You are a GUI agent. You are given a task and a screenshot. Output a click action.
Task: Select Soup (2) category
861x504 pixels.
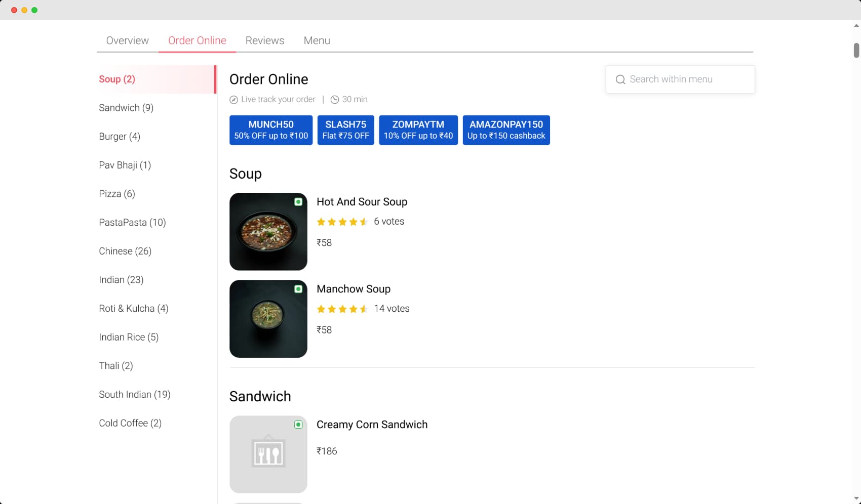click(156, 79)
